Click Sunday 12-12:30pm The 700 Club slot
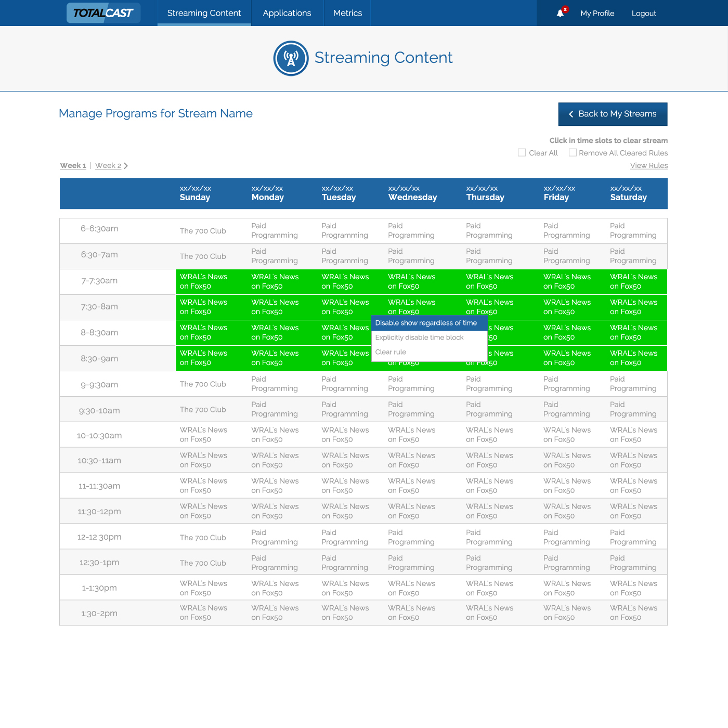This screenshot has width=728, height=728. click(203, 538)
